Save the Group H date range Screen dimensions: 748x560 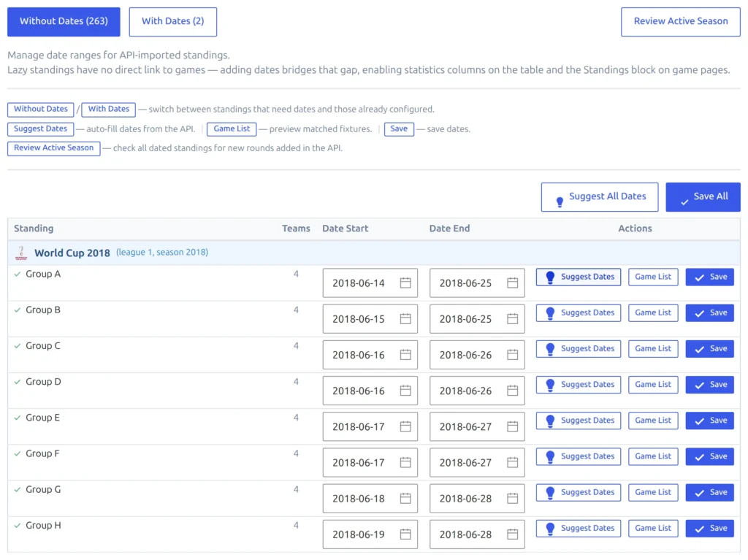pos(710,528)
